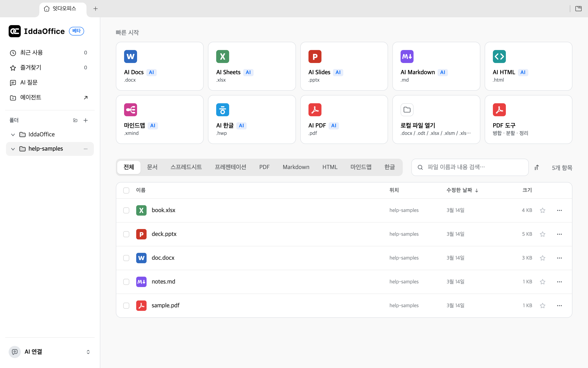Sort by 수정한 날짜 column header
Image resolution: width=588 pixels, height=368 pixels.
[x=462, y=190]
